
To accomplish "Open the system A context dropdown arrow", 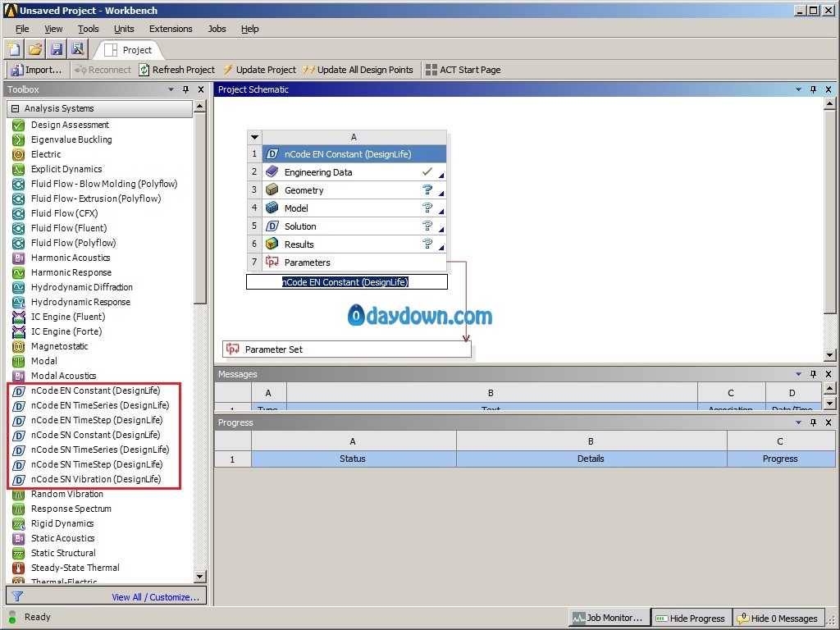I will point(254,137).
